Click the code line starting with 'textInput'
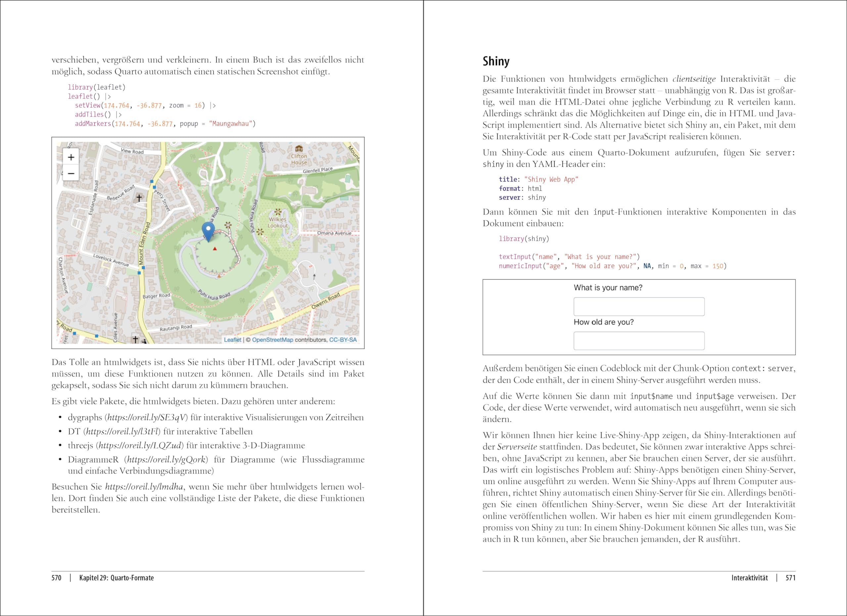This screenshot has height=616, width=847. (x=569, y=257)
